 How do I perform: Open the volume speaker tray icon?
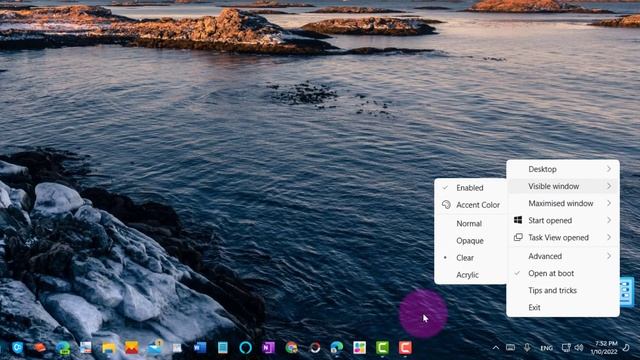[579, 348]
